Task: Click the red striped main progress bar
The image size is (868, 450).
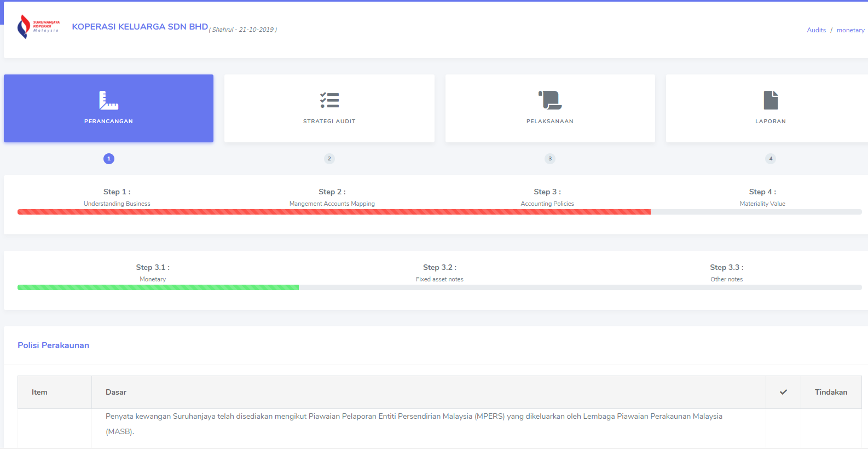Action: pyautogui.click(x=334, y=212)
